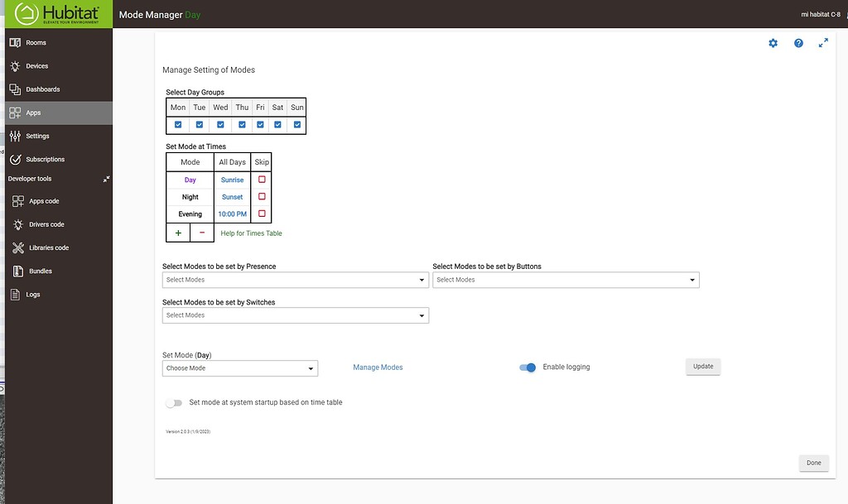
Task: Expand the Choose Mode dropdown
Action: (239, 368)
